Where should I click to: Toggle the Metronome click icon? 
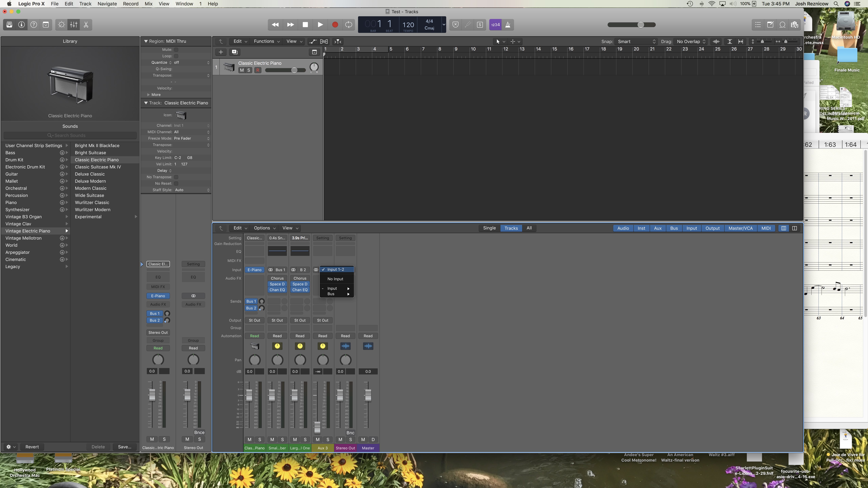[508, 25]
